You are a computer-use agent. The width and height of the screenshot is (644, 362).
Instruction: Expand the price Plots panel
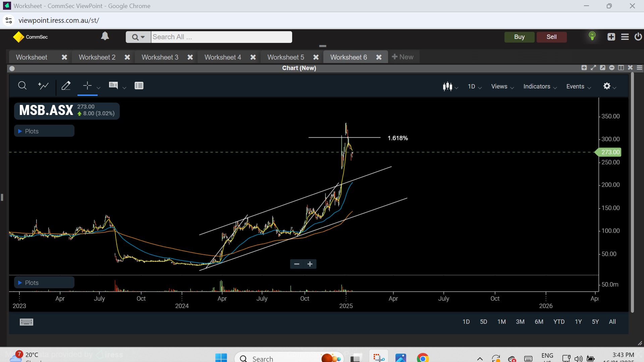pyautogui.click(x=44, y=131)
